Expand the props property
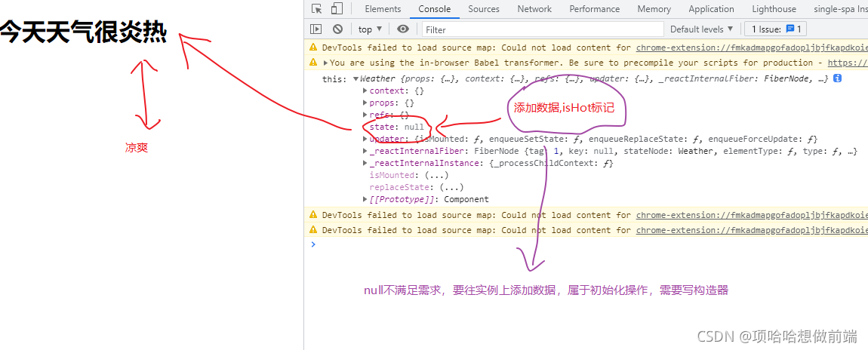Viewport: 868px width, 350px height. point(365,103)
